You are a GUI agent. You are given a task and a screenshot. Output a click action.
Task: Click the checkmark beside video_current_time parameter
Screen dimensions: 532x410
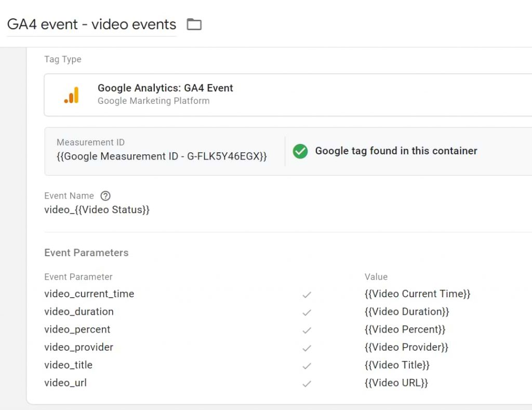coord(307,294)
